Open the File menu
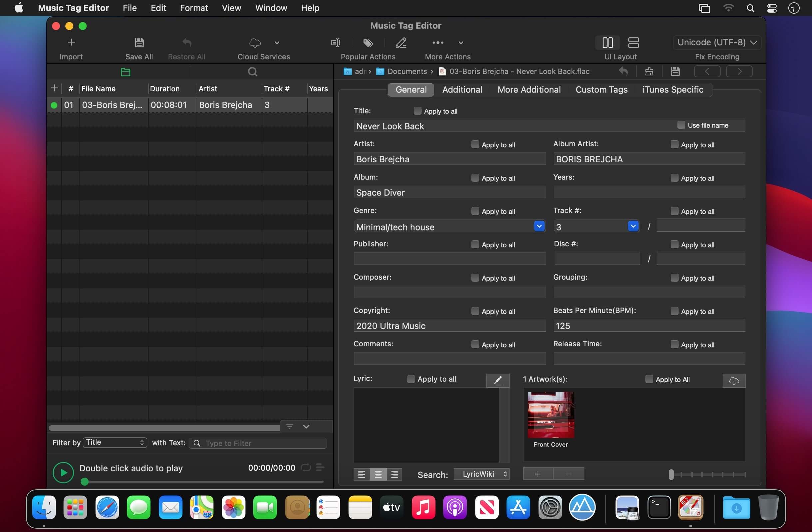 [x=130, y=8]
